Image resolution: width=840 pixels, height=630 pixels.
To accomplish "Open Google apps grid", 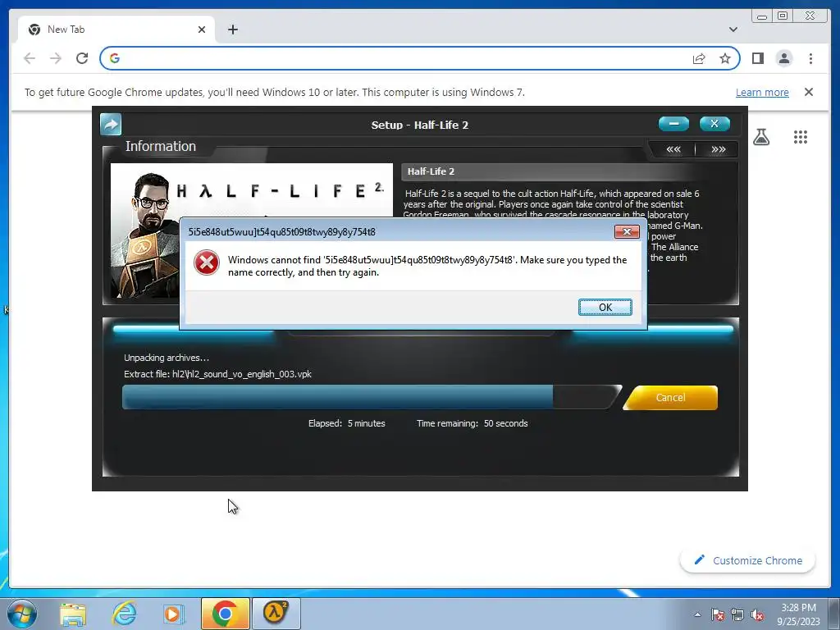I will pyautogui.click(x=800, y=137).
